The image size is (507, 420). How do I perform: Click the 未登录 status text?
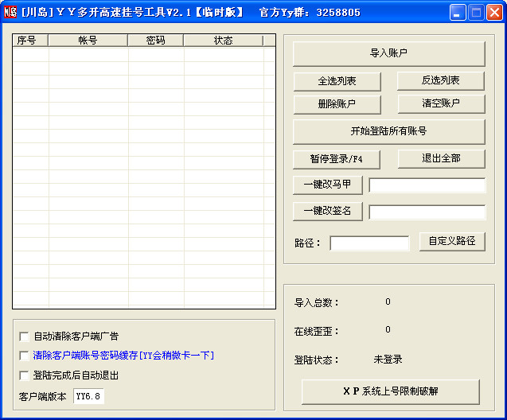[388, 360]
